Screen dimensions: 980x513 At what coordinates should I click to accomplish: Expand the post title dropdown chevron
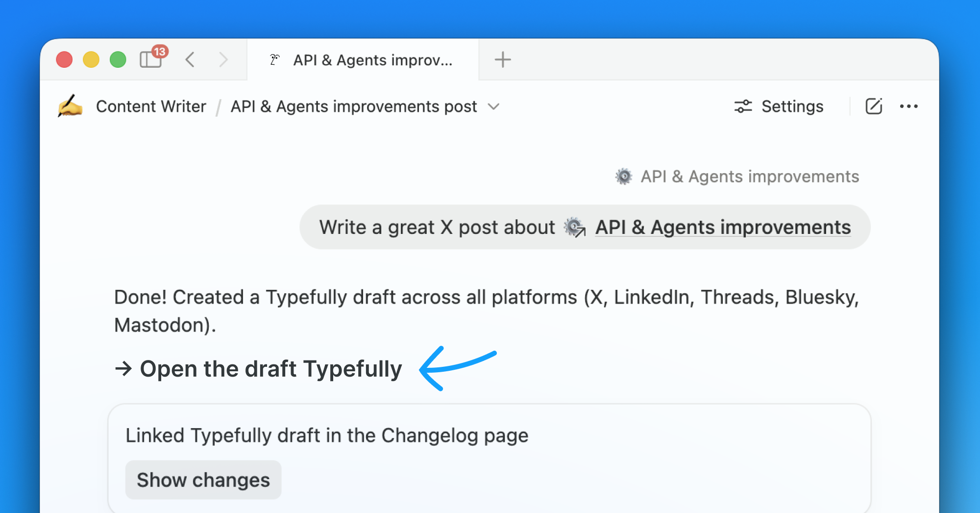tap(494, 106)
